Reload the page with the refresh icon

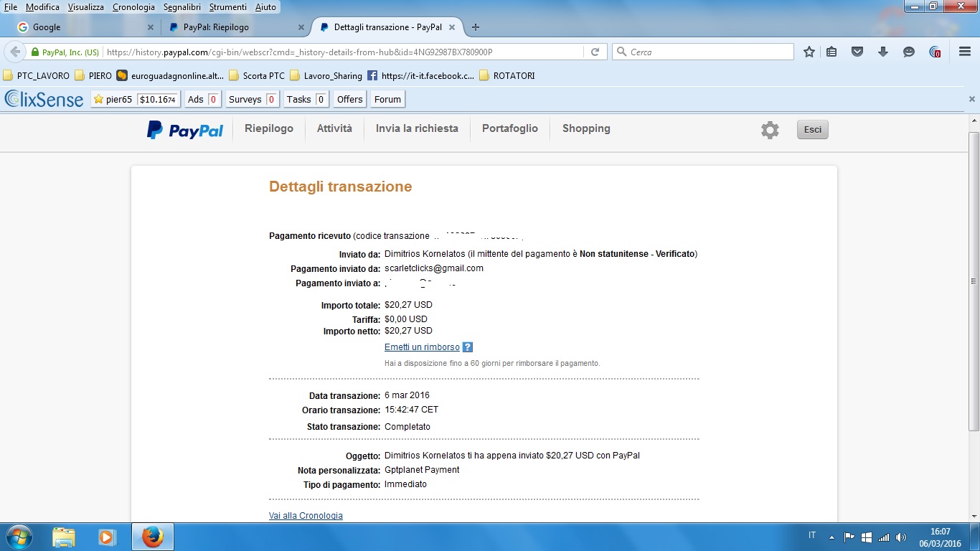[595, 52]
